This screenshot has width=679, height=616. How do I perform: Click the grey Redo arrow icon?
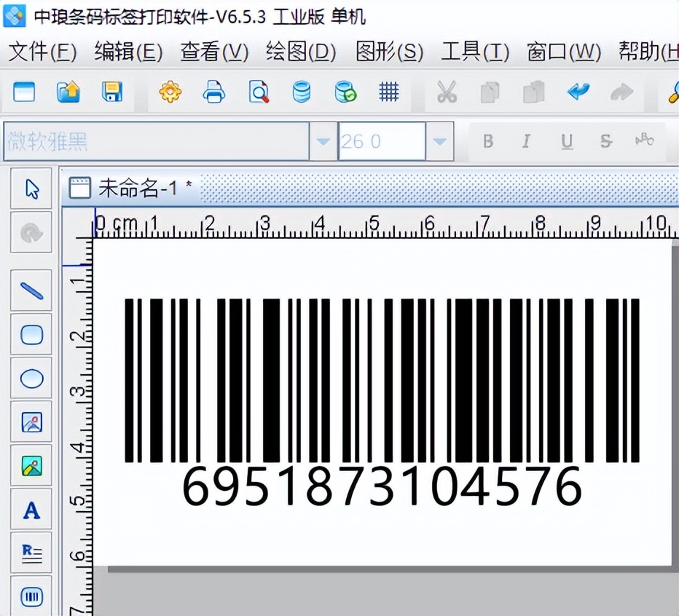click(622, 92)
